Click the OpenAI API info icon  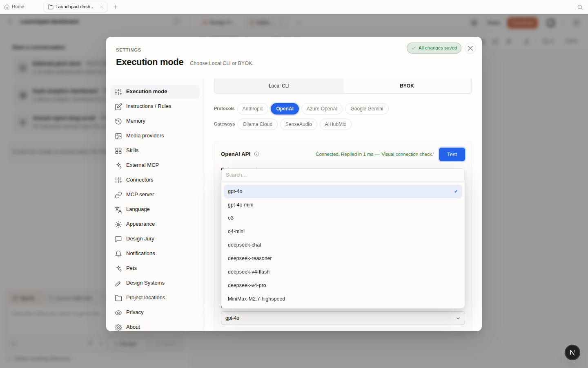(257, 154)
